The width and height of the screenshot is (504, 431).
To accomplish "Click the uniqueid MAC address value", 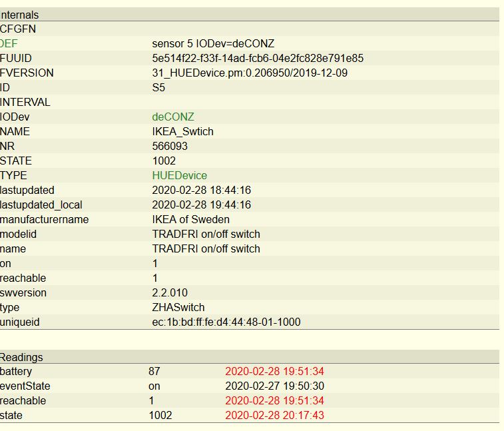I will pos(226,322).
